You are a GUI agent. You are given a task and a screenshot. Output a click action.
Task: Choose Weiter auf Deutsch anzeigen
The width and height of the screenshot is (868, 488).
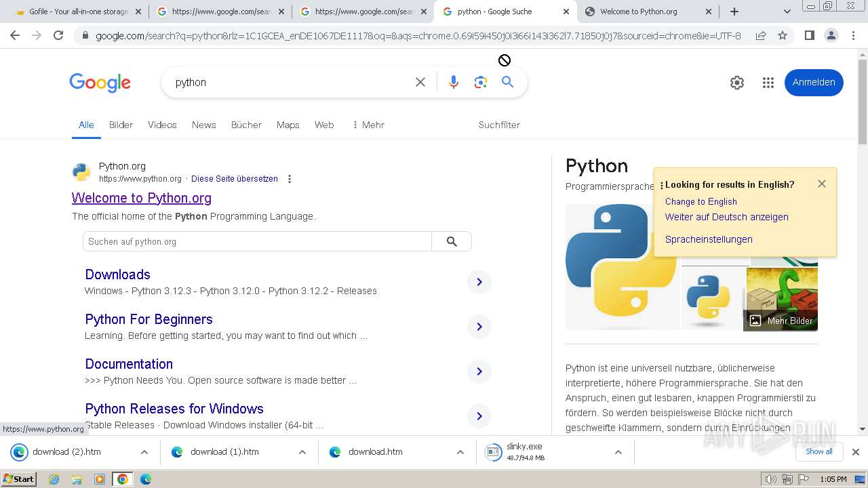click(726, 217)
